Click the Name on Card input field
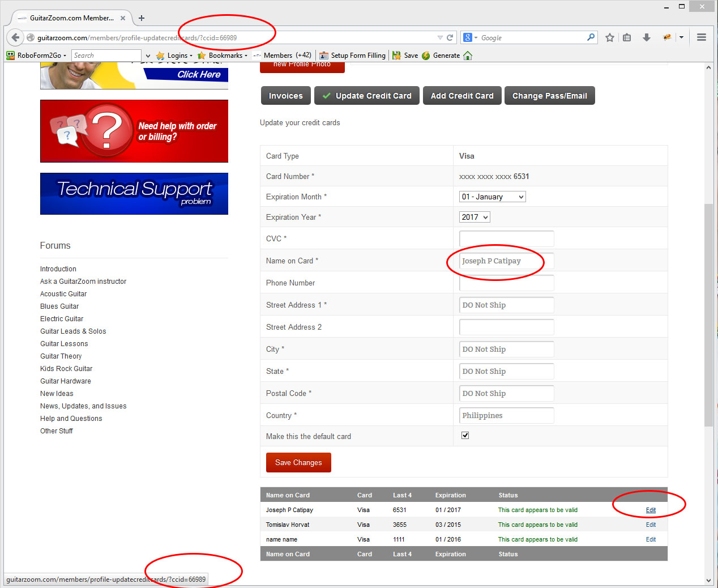Viewport: 718px width, 588px height. (506, 261)
